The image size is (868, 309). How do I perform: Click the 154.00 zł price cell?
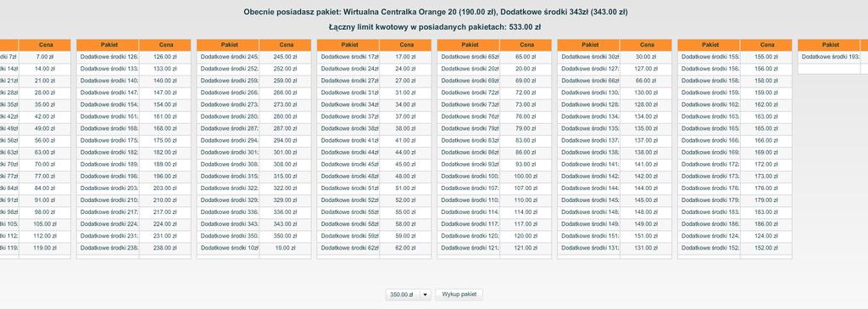165,104
